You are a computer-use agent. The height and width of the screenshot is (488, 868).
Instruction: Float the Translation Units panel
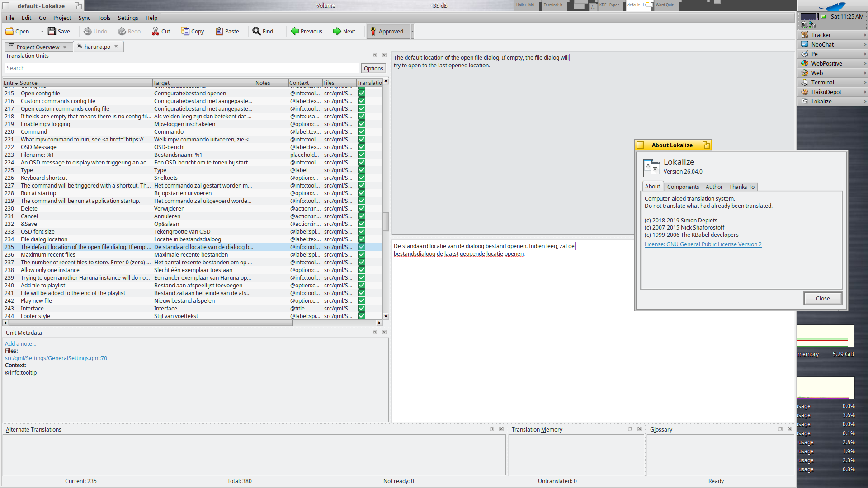click(375, 56)
